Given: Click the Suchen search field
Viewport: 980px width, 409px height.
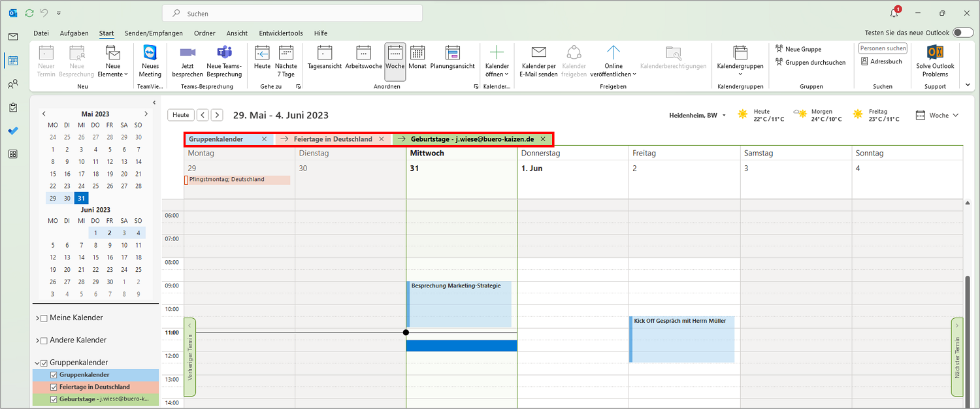Looking at the screenshot, I should (292, 13).
